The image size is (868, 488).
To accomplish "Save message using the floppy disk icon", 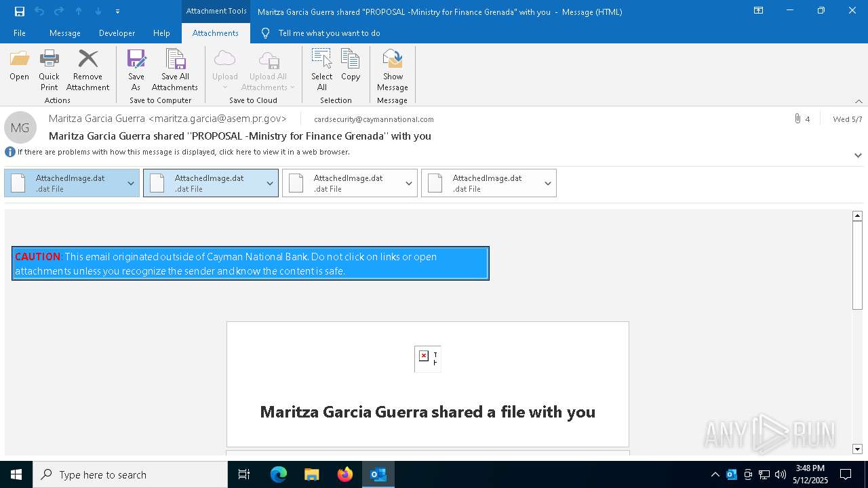I will 20,12.
